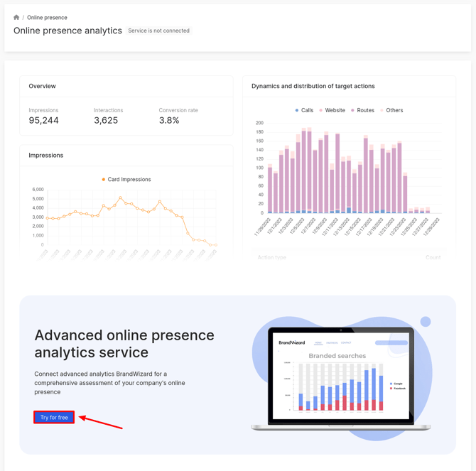Click the Count column header
The width and height of the screenshot is (476, 471).
click(x=433, y=257)
